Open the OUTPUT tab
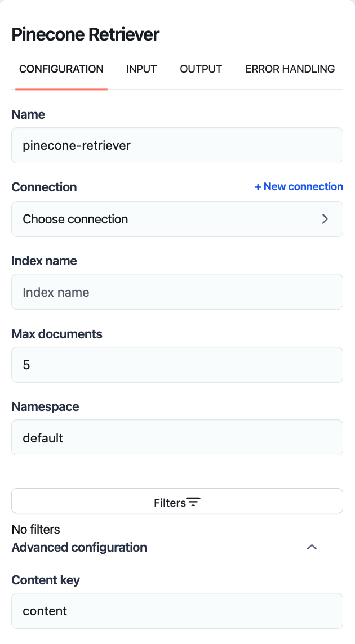 point(201,69)
